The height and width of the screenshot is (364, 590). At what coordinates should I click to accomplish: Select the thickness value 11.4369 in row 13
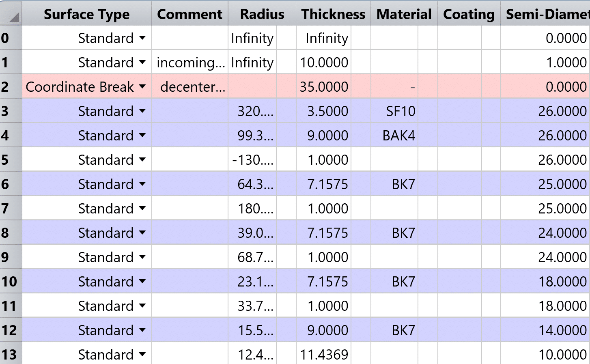click(x=324, y=353)
